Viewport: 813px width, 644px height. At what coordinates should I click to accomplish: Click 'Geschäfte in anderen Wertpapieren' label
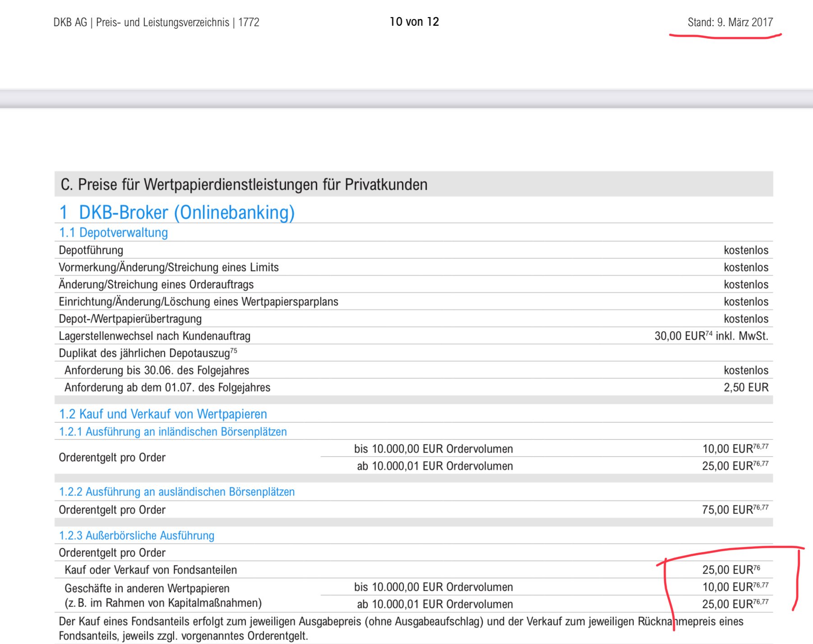click(147, 588)
